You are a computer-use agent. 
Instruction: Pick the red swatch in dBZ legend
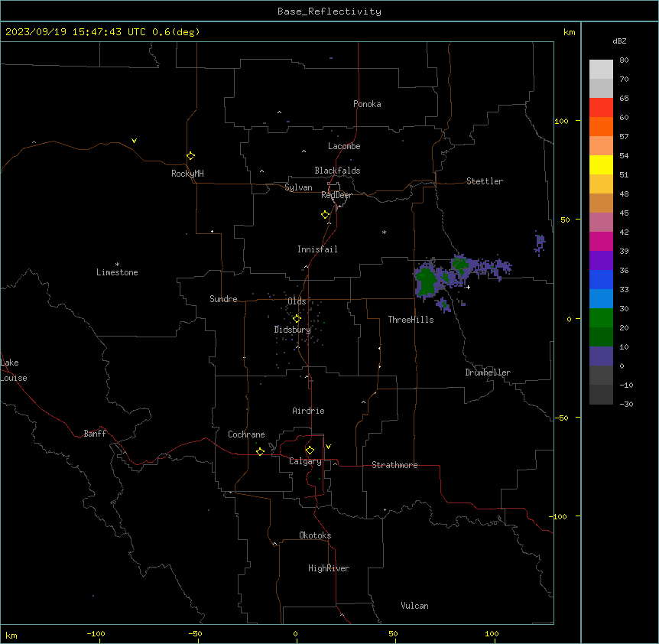click(601, 108)
